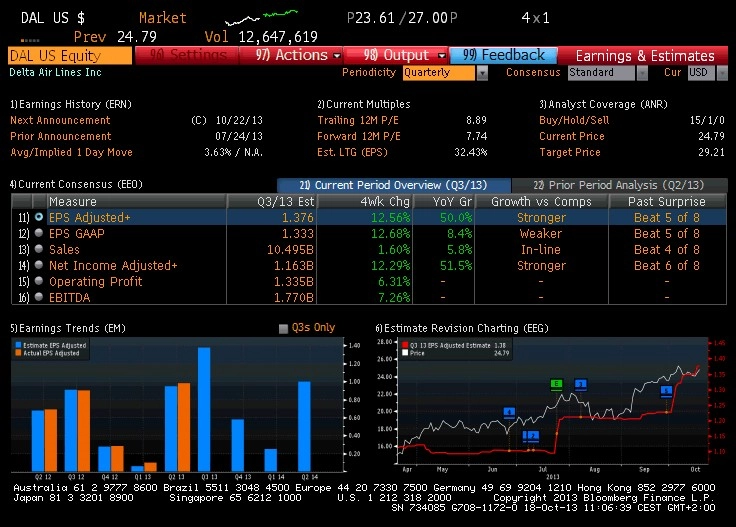Click the Next Announcement date 10/22/13
The height and width of the screenshot is (527, 736).
pos(239,120)
